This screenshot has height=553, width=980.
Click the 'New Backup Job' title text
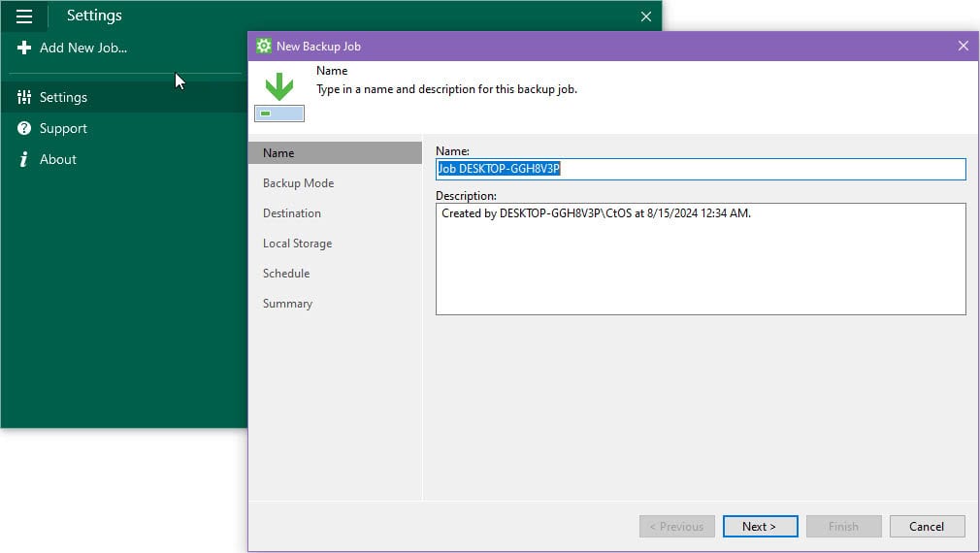point(318,47)
